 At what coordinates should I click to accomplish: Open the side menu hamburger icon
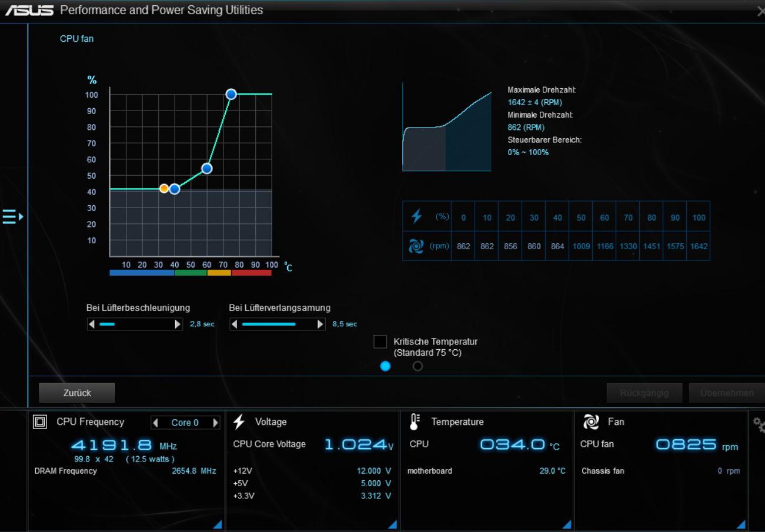click(x=12, y=217)
